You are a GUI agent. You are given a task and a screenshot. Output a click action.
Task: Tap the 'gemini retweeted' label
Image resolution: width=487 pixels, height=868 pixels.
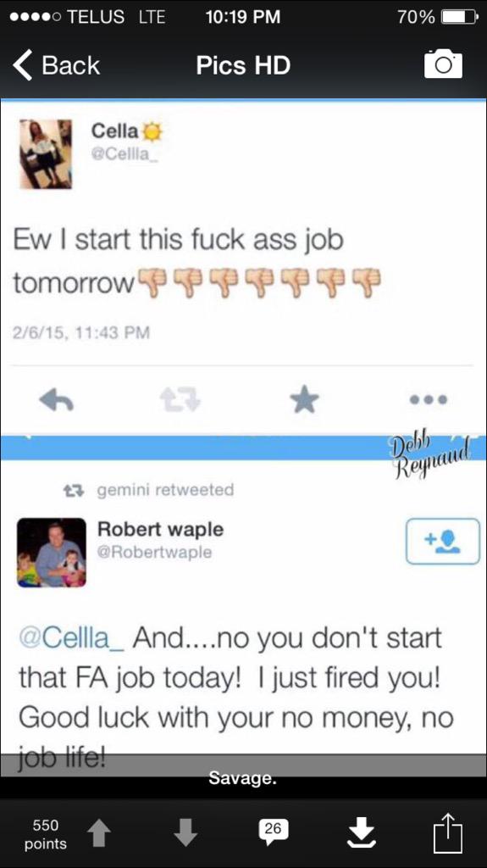click(165, 490)
